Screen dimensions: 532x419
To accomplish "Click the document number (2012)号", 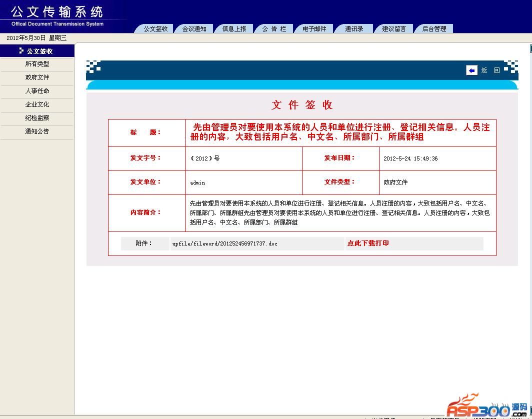I will tap(205, 158).
